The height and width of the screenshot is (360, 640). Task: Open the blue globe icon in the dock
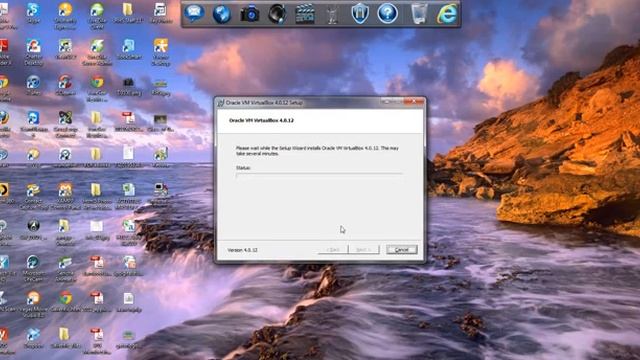[222, 14]
